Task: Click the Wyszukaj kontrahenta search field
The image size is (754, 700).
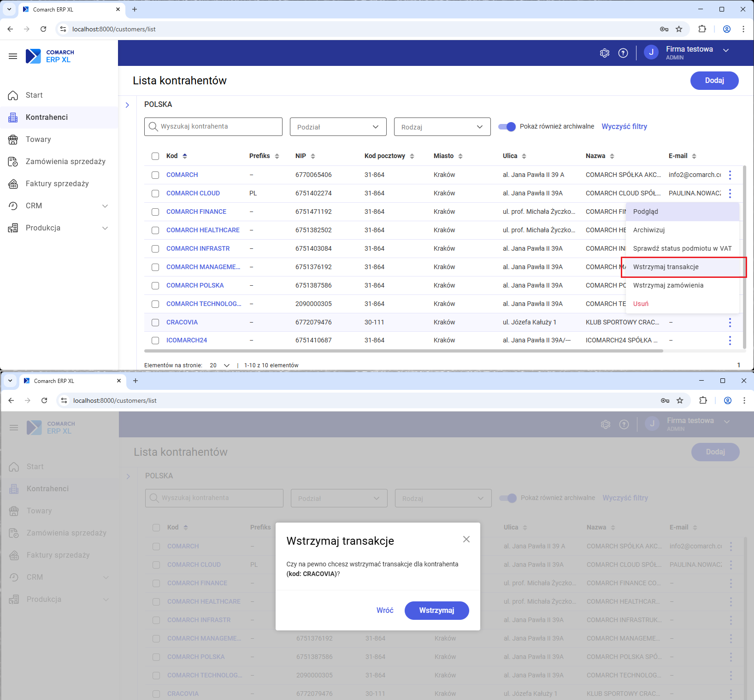Action: tap(213, 127)
